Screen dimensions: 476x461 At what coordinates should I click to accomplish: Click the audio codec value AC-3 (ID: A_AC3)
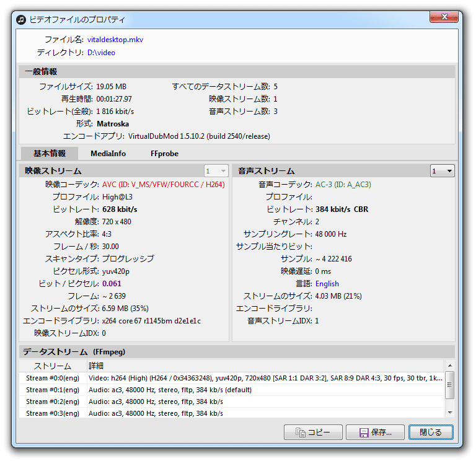[x=343, y=185]
